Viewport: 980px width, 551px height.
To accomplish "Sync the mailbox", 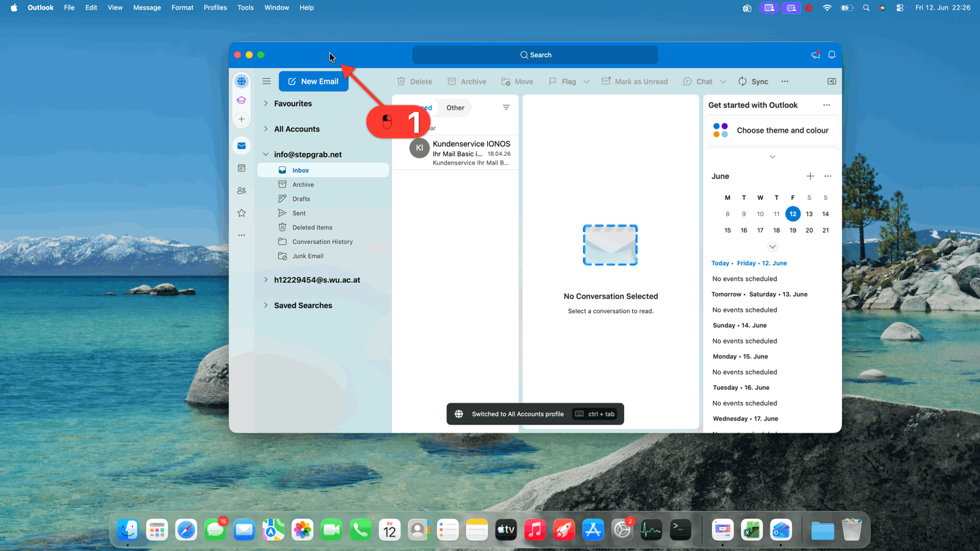I will tap(753, 81).
